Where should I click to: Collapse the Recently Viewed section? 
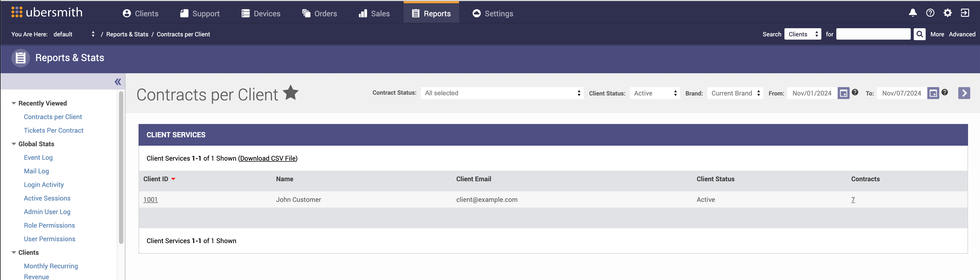point(14,103)
